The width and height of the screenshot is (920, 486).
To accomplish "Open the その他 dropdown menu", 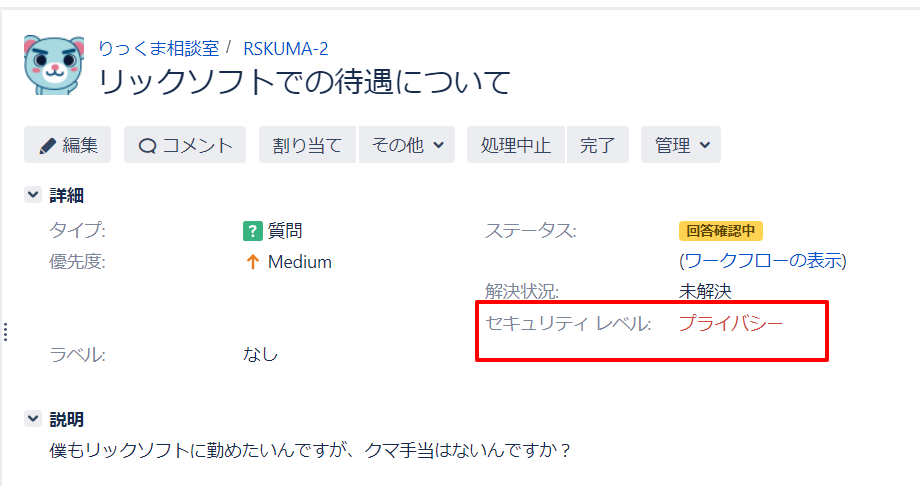I will pyautogui.click(x=407, y=144).
